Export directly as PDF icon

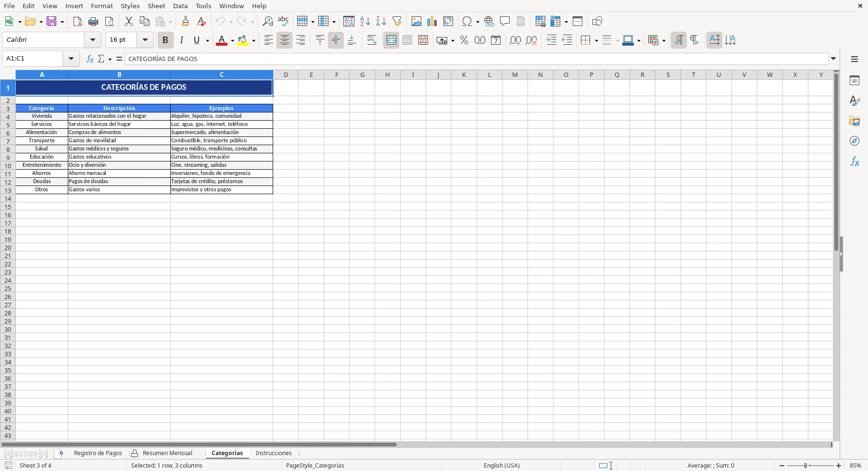coord(77,21)
